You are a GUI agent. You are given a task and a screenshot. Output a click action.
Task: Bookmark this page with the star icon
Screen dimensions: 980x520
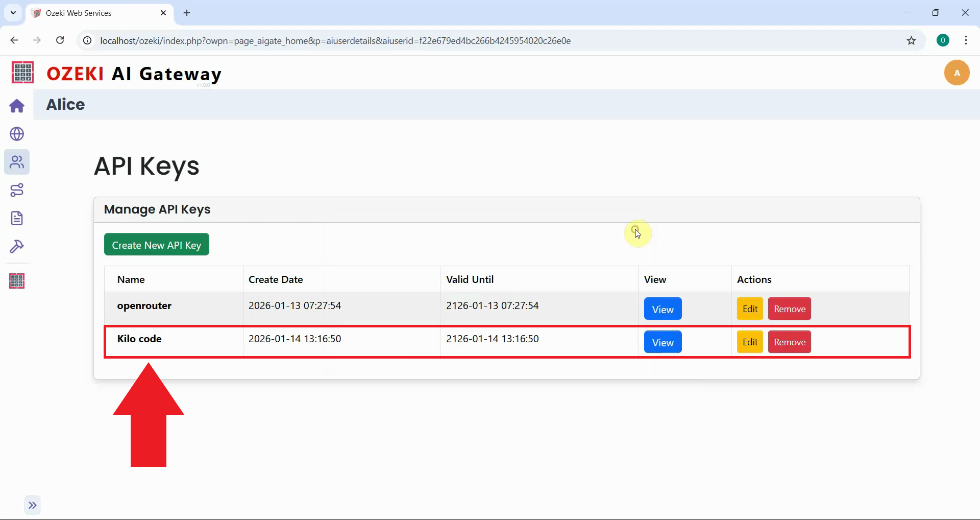click(x=912, y=40)
